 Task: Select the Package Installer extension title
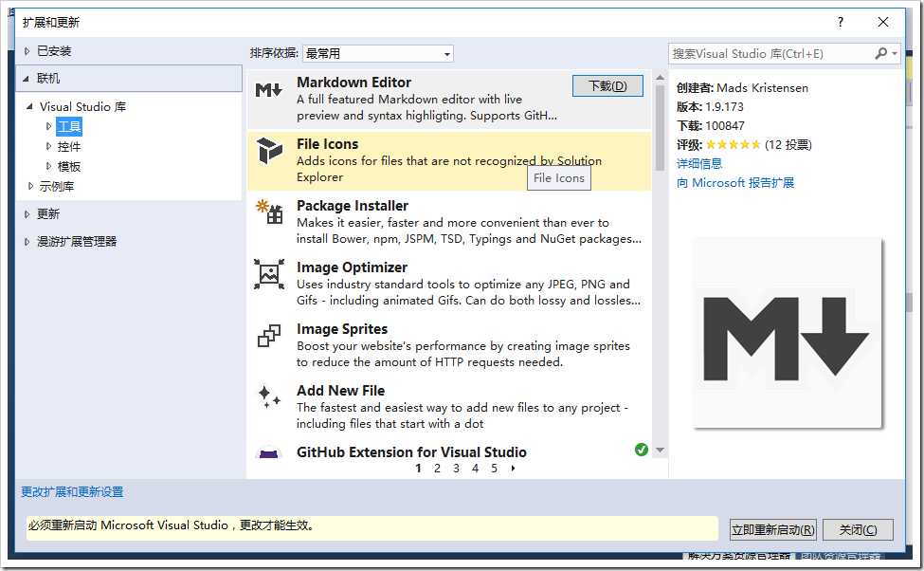pyautogui.click(x=353, y=205)
